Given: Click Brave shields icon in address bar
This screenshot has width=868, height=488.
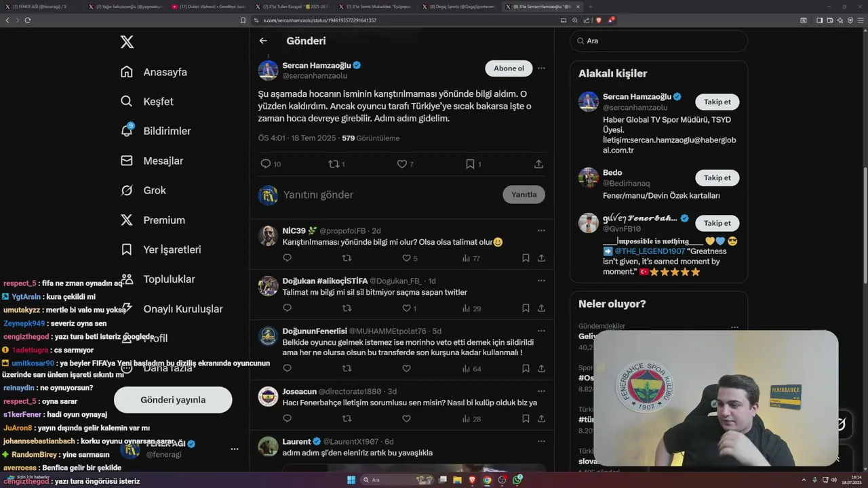Looking at the screenshot, I should pyautogui.click(x=599, y=20).
